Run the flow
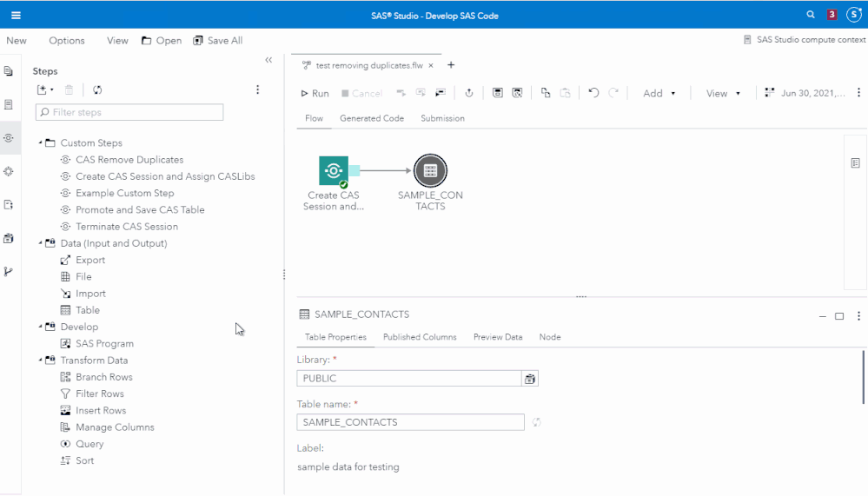 [x=315, y=93]
